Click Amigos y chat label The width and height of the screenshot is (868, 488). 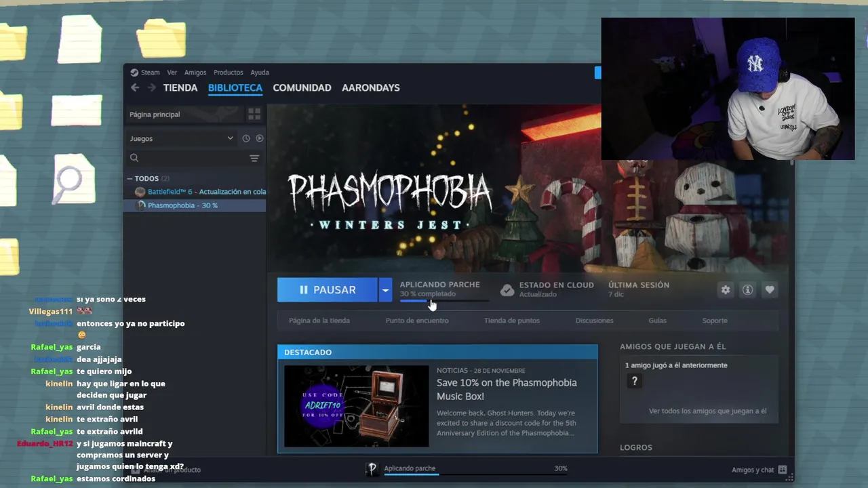(753, 470)
